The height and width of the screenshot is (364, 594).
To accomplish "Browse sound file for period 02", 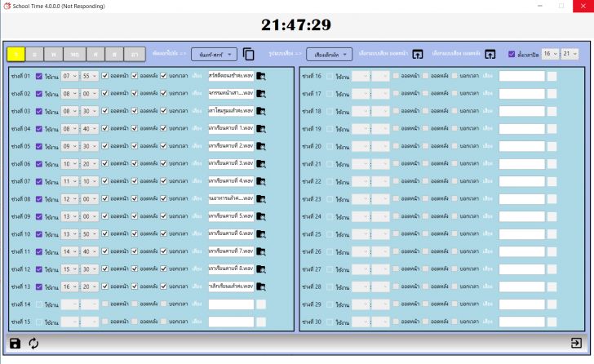I will pyautogui.click(x=261, y=94).
